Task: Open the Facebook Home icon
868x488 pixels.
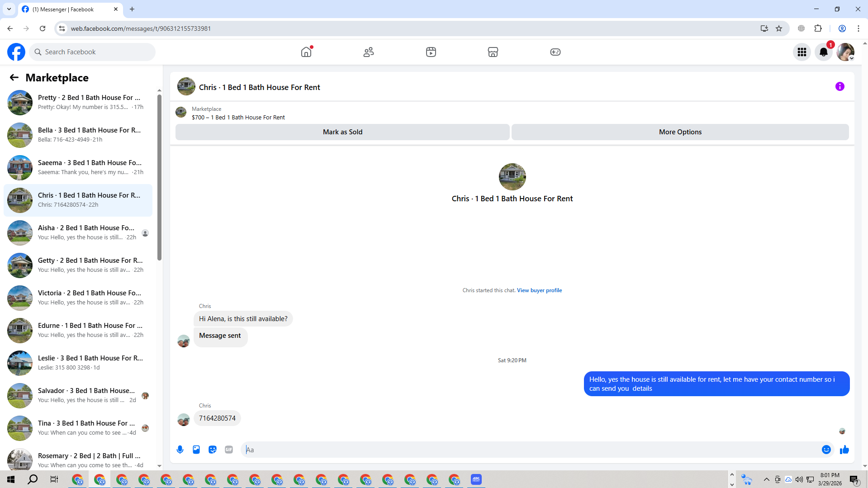Action: tap(306, 52)
